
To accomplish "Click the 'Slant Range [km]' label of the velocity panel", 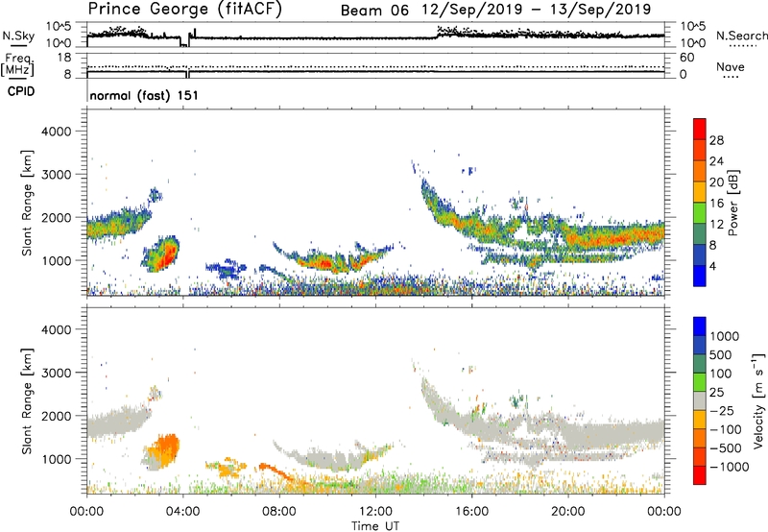I will click(27, 400).
